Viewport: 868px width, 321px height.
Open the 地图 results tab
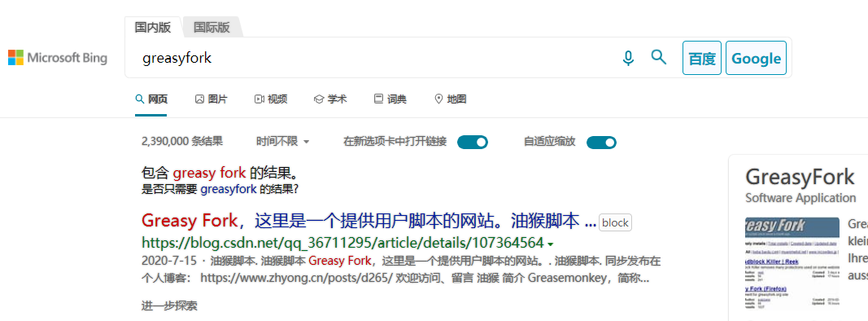tap(450, 99)
